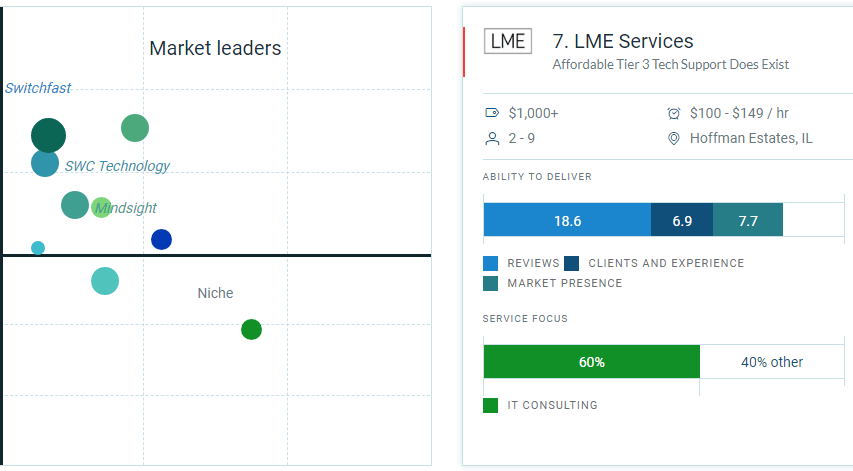Click the large dark green Switchfast bubble
Viewport: 853px width, 471px height.
click(x=48, y=135)
